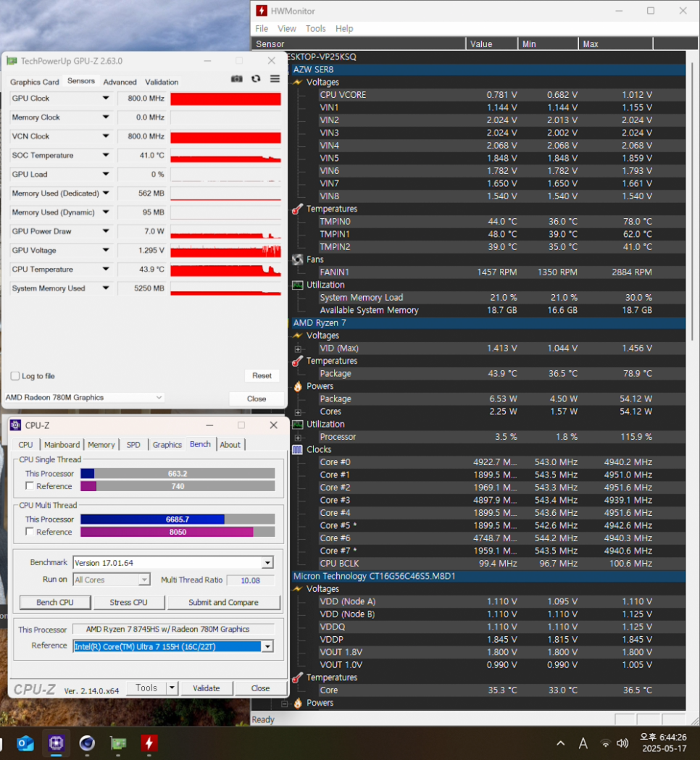Open the HWMonitor Help menu
The height and width of the screenshot is (760, 700).
[x=344, y=28]
